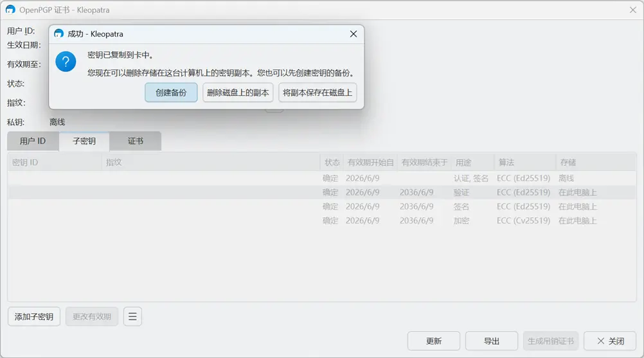Click the 生成吊销证书 button
644x358 pixels.
pos(551,341)
